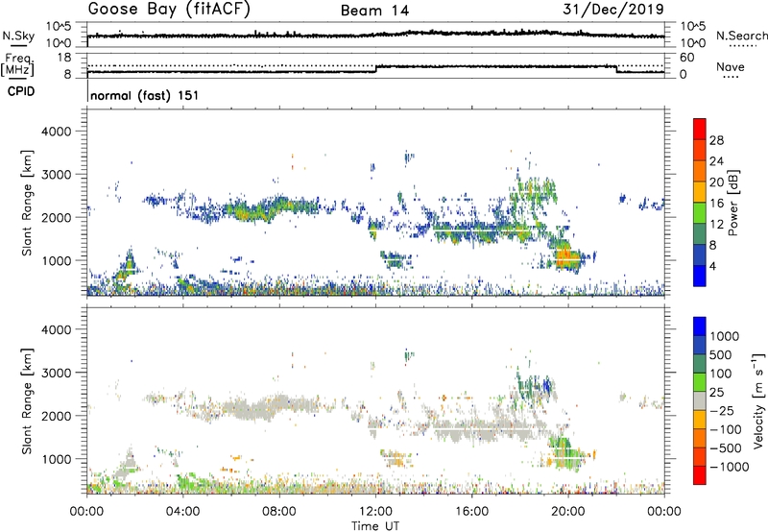Click the '10^5' left noise axis value
The width and height of the screenshot is (768, 532).
point(59,26)
